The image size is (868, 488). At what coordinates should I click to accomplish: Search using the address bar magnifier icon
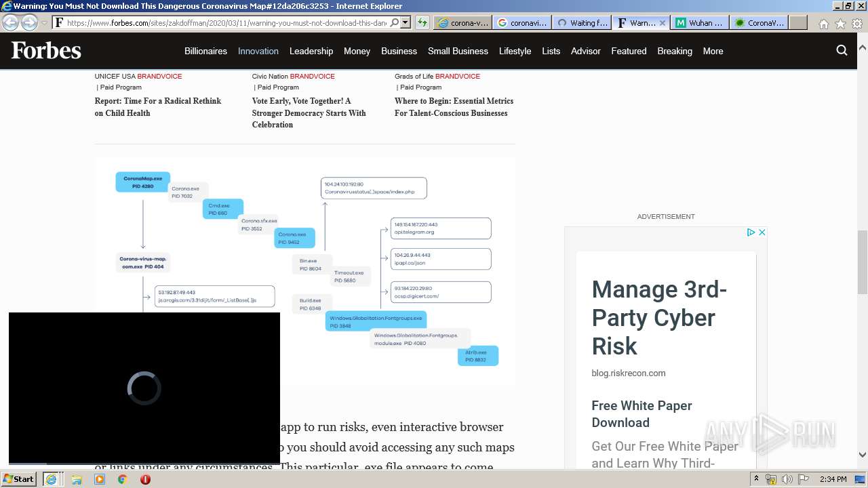pyautogui.click(x=395, y=22)
